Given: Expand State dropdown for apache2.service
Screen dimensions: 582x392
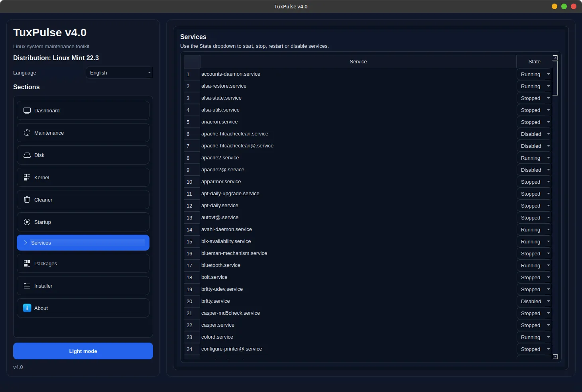Looking at the screenshot, I should (x=534, y=158).
